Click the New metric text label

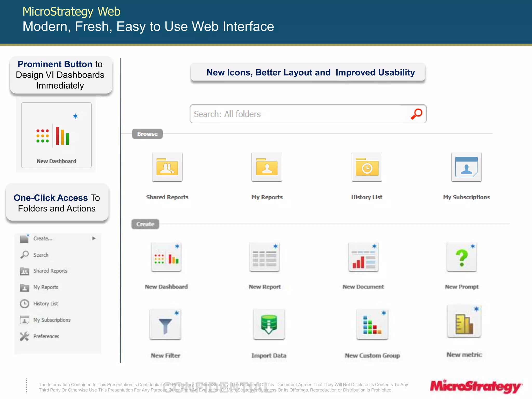[x=464, y=355]
